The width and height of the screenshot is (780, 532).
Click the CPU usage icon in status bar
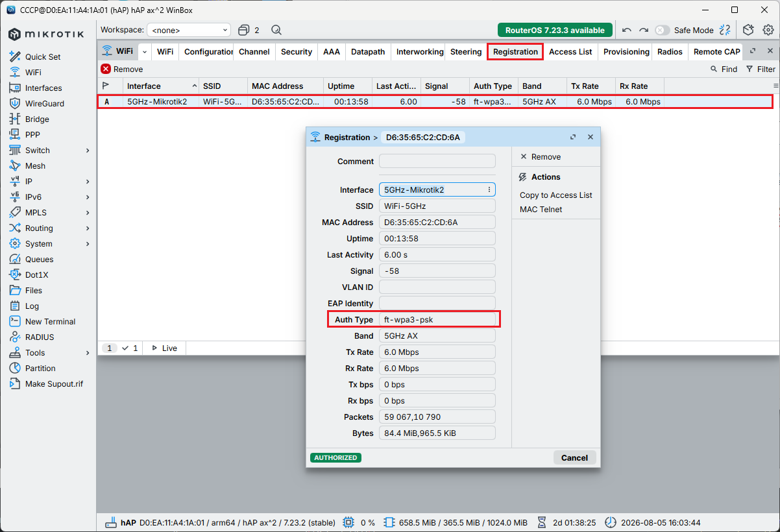348,522
